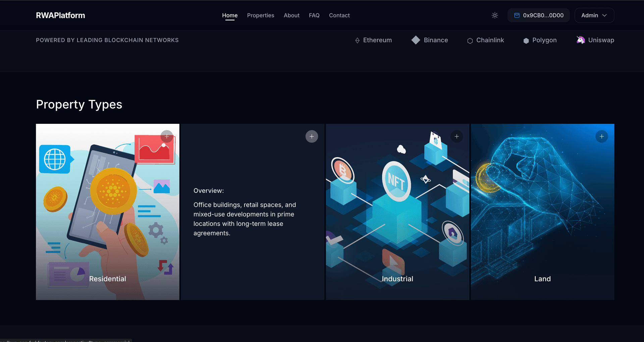
Task: Click the Ethereum diamond logo
Action: [357, 41]
